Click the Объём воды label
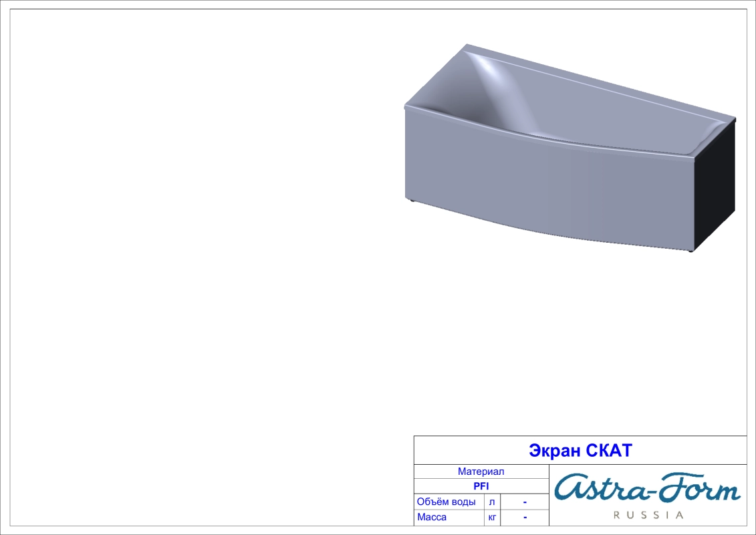 pos(446,502)
